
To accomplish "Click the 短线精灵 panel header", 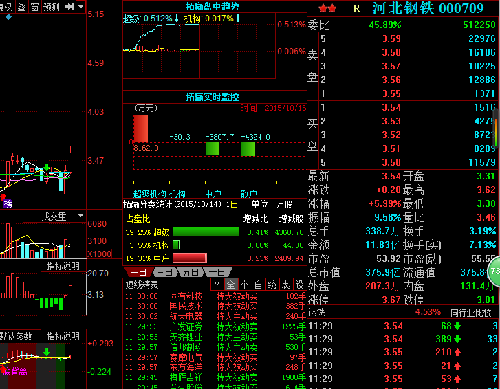I will click(x=142, y=285).
